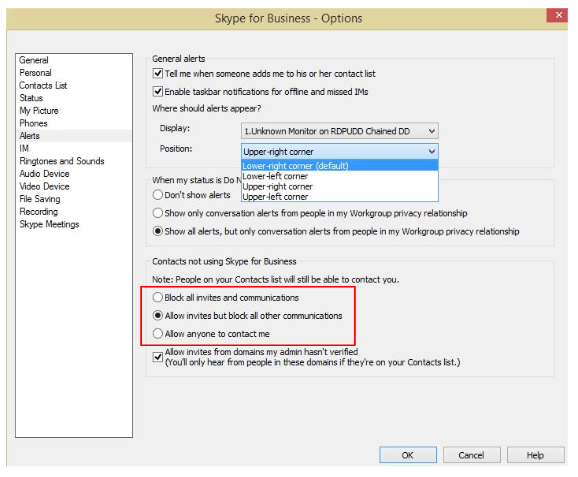
Task: Confirm settings with the OK button
Action: 408,455
